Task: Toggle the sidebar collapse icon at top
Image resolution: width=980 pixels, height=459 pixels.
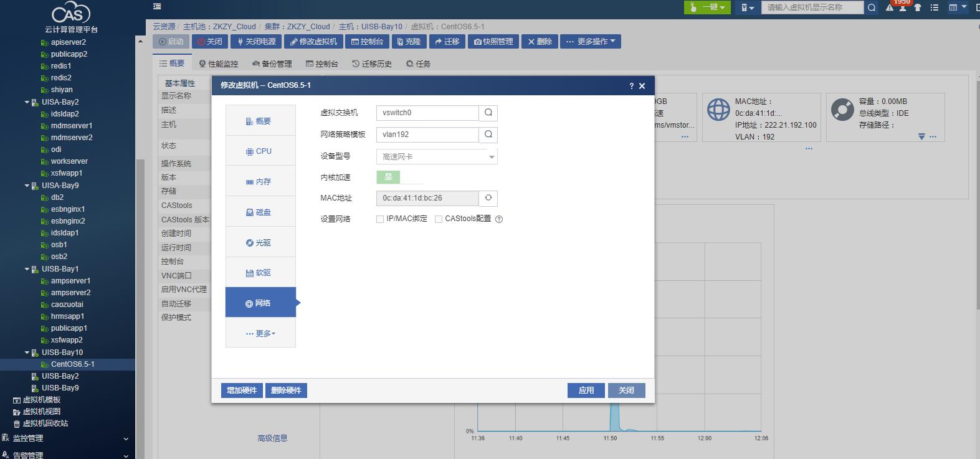Action: [x=157, y=6]
